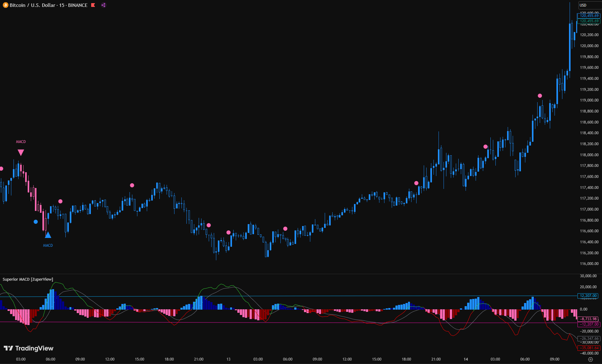Click the Superior MACD [ZuperView] indicator label
Screen dimensions: 602x364
(x=28, y=279)
